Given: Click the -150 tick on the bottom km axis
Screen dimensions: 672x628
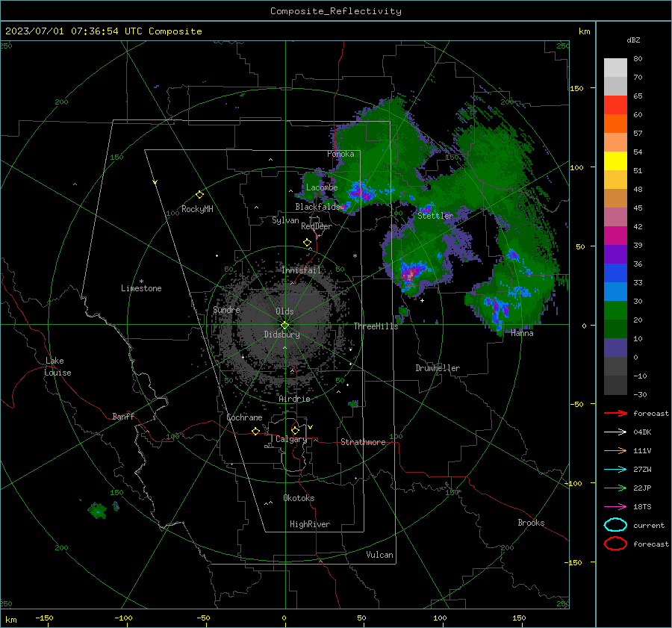Looking at the screenshot, I should [44, 618].
